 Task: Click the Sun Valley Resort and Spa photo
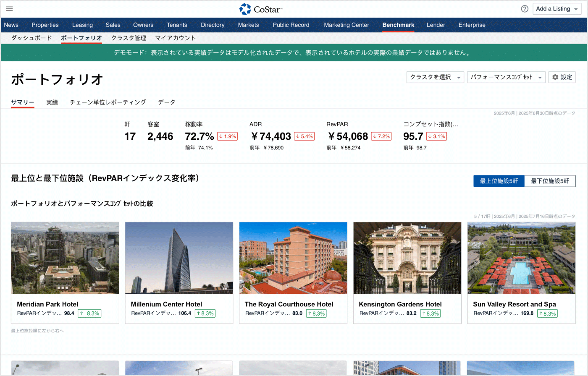521,258
